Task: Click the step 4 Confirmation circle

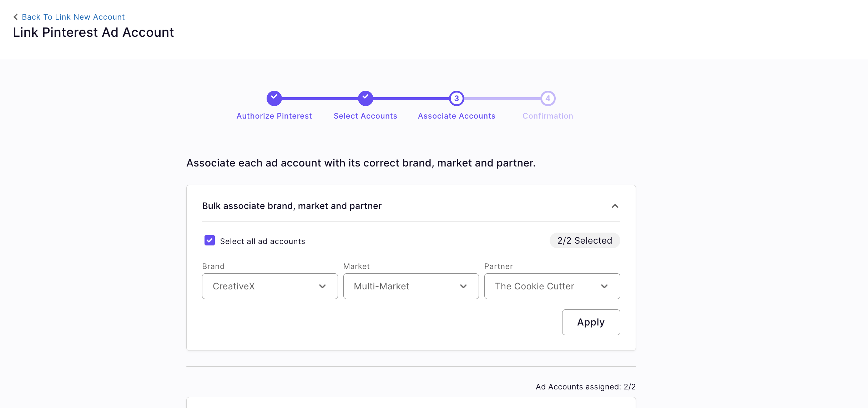Action: [548, 98]
